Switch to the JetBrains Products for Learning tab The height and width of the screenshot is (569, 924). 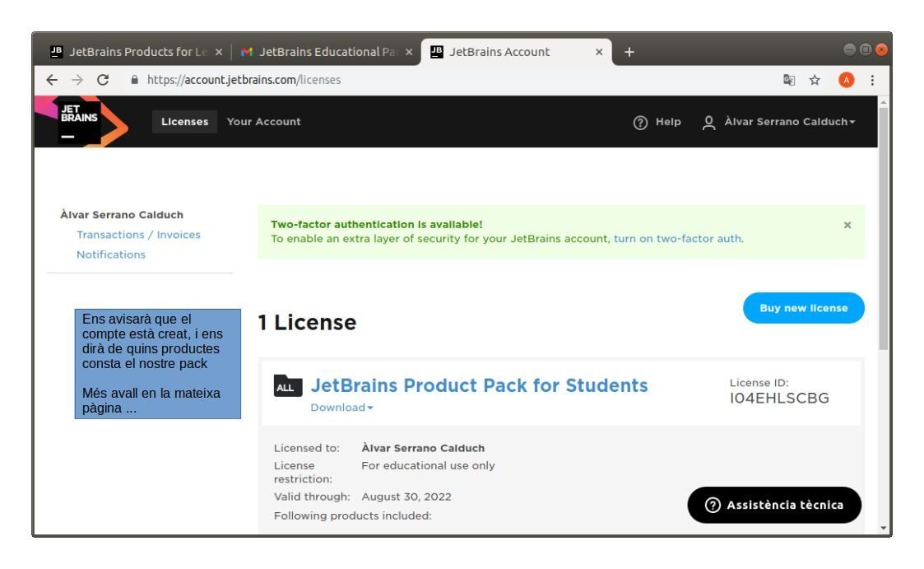(x=137, y=52)
